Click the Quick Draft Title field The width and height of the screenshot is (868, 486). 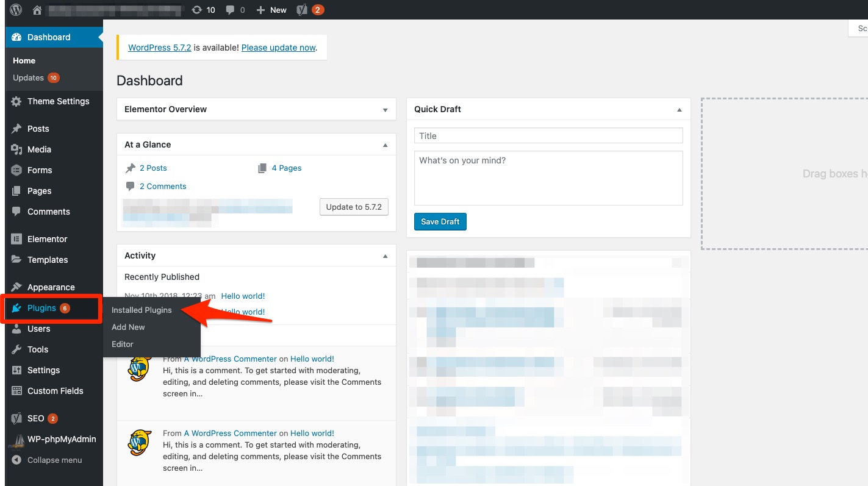click(x=548, y=136)
